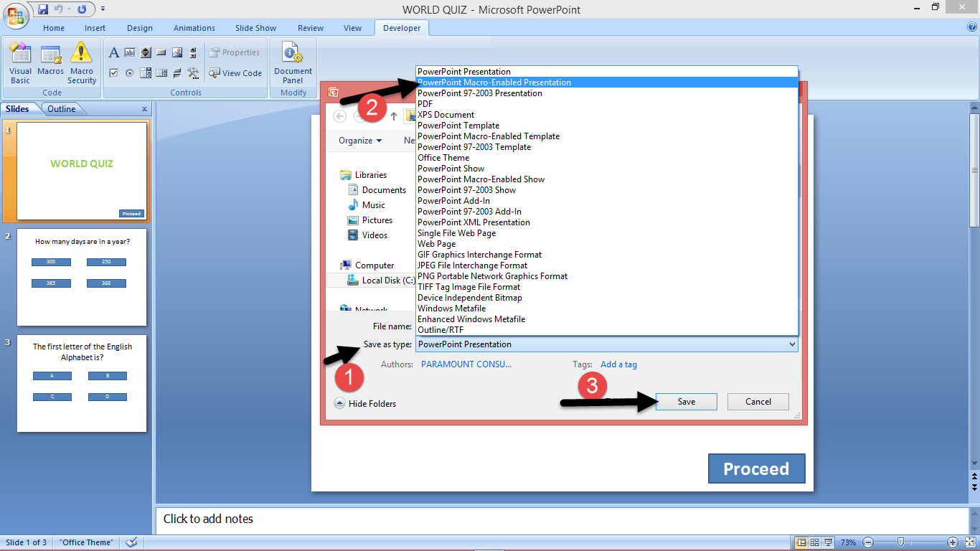This screenshot has width=980, height=551.
Task: Close the Slides/Outline pane
Action: (x=144, y=109)
